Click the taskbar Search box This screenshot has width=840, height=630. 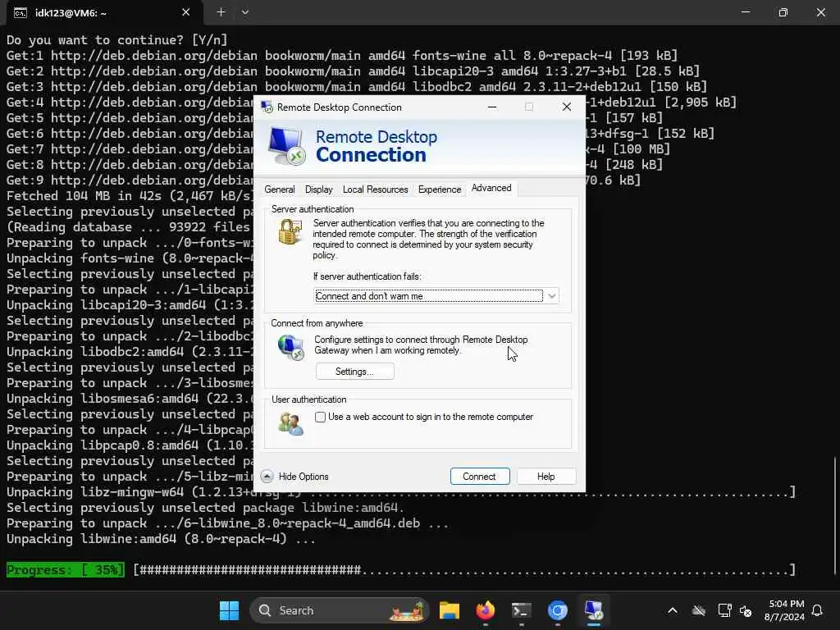(x=339, y=610)
